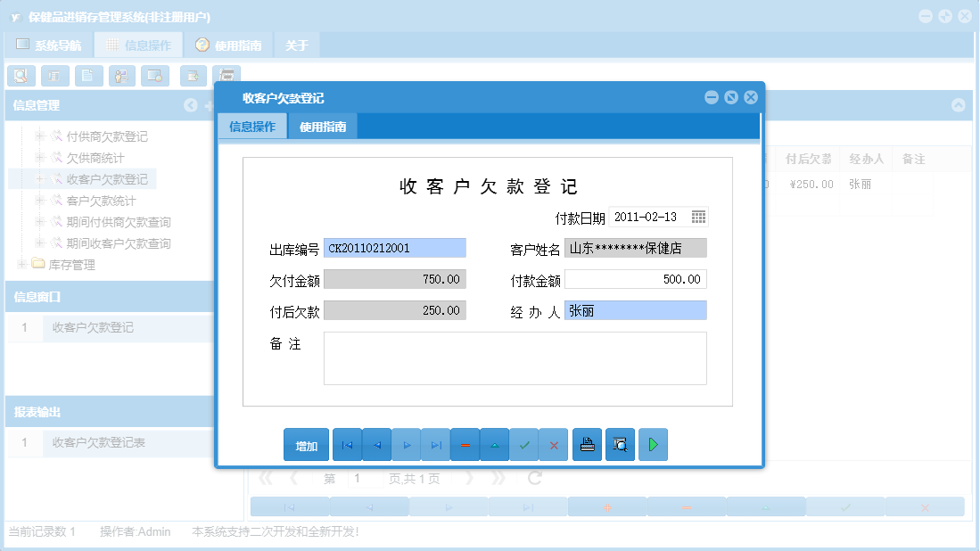Open print preview in the dialog toolbar
Viewport: 980px width, 551px height.
click(x=620, y=444)
